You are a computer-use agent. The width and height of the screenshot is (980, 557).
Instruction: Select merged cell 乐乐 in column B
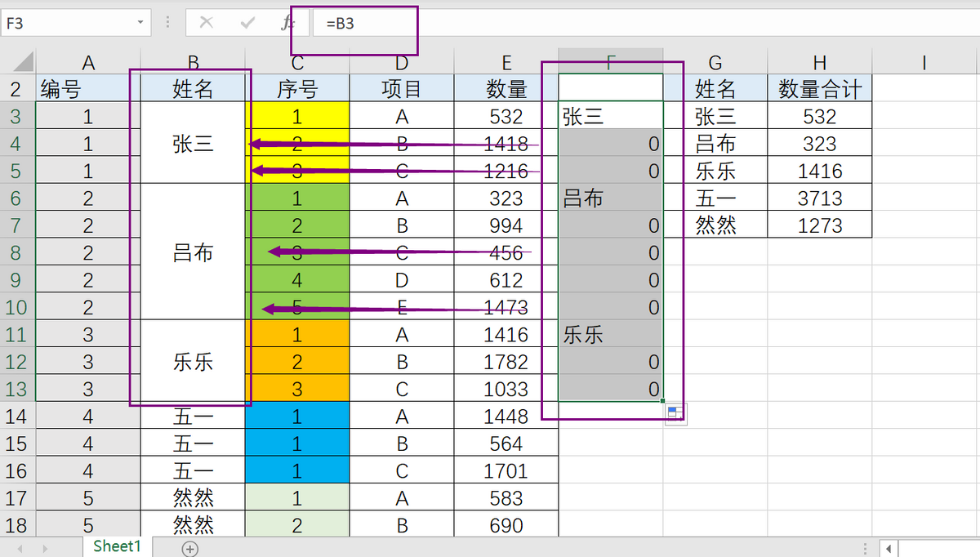193,361
